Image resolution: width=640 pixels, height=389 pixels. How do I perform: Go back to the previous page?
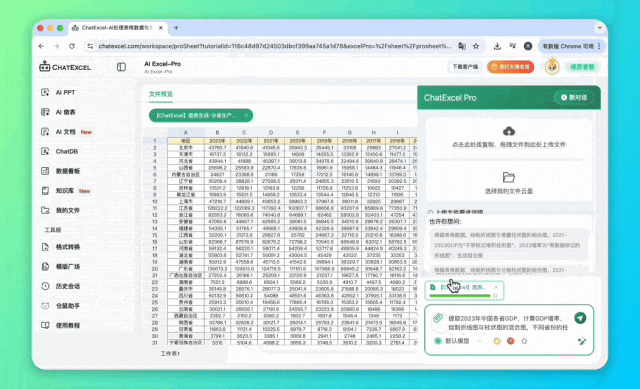41,46
